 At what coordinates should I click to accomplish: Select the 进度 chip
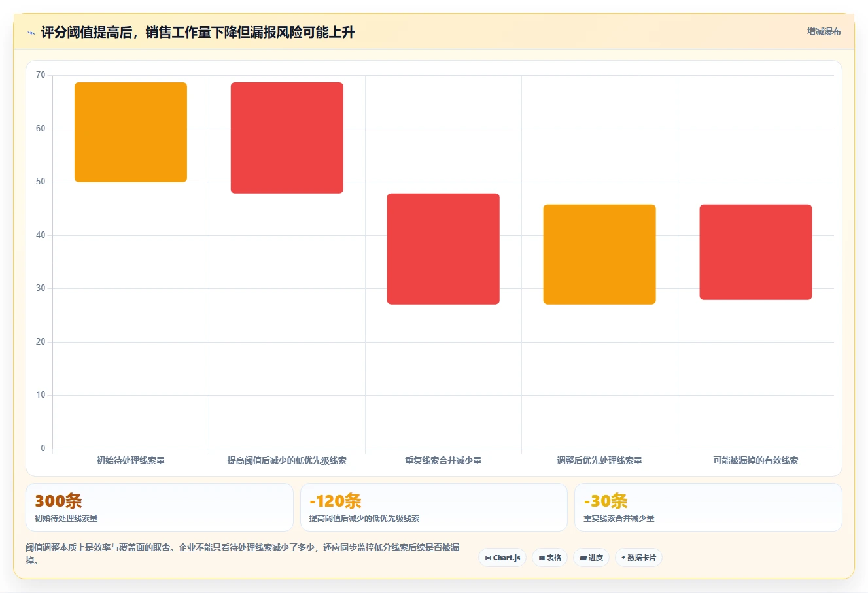[x=591, y=558]
